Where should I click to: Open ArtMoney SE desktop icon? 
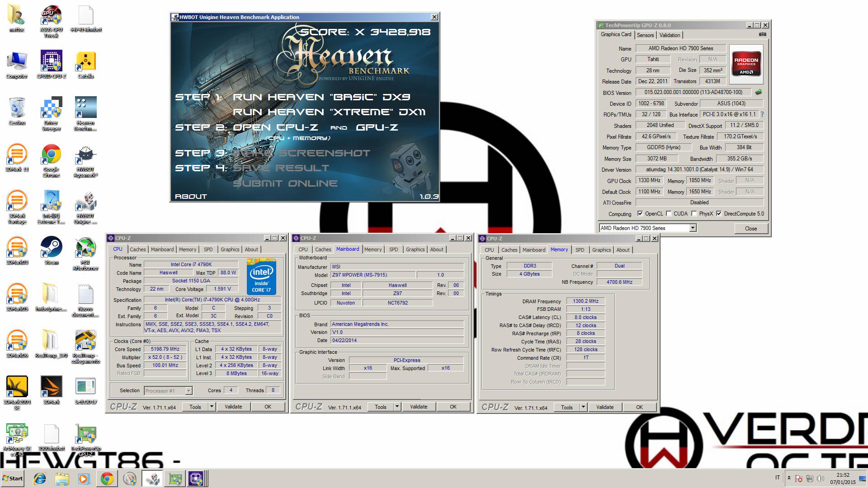coord(17,440)
